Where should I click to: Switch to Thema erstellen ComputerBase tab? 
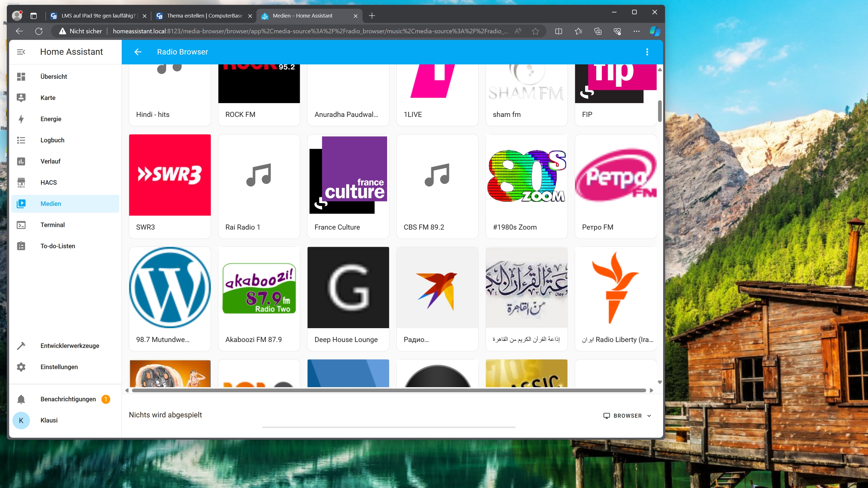204,16
